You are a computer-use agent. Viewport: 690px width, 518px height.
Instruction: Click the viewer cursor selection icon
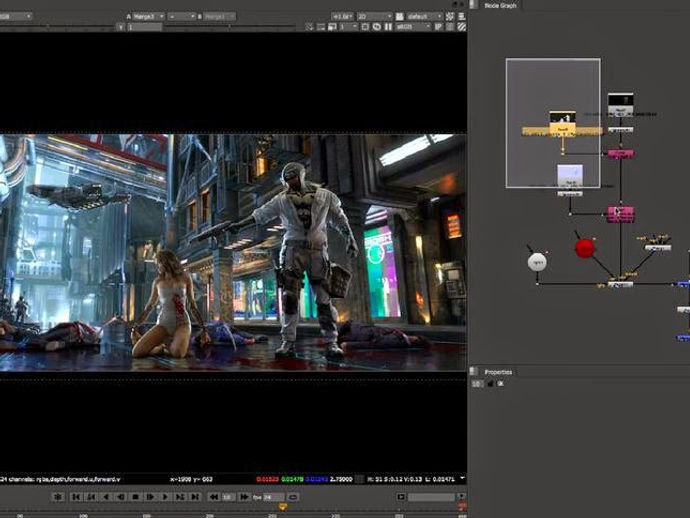pyautogui.click(x=310, y=27)
